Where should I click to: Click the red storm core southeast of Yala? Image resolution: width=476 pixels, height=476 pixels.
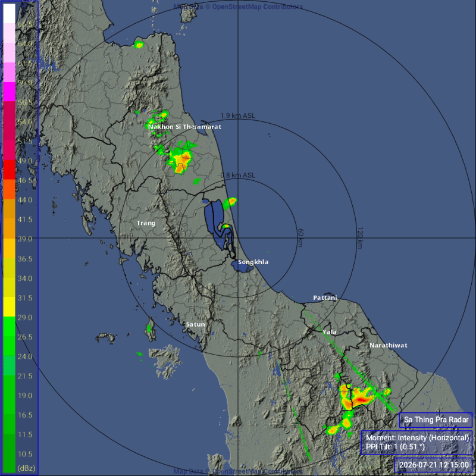coord(361,399)
